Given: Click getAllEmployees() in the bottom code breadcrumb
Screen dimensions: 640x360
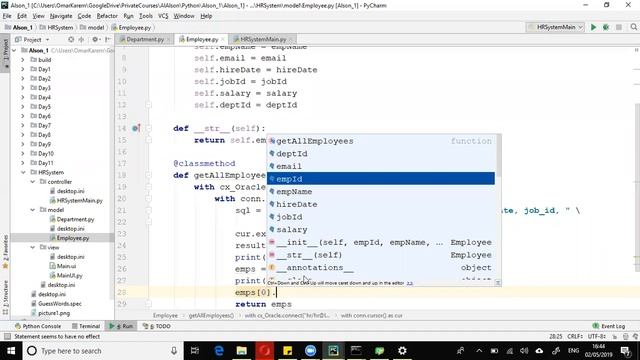Looking at the screenshot, I should tap(211, 316).
